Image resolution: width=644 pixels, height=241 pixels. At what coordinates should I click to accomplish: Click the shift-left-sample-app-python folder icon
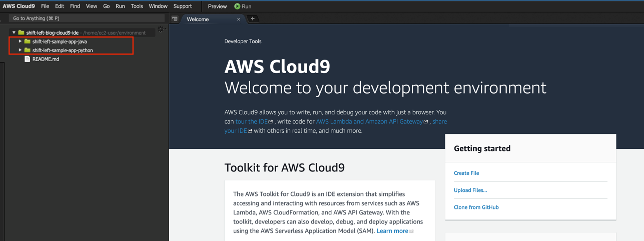point(28,50)
